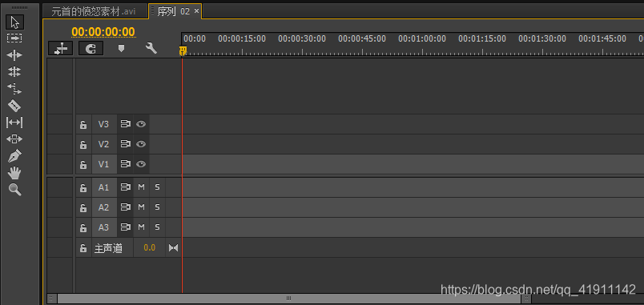Toggle Snap magnet button

[91, 49]
